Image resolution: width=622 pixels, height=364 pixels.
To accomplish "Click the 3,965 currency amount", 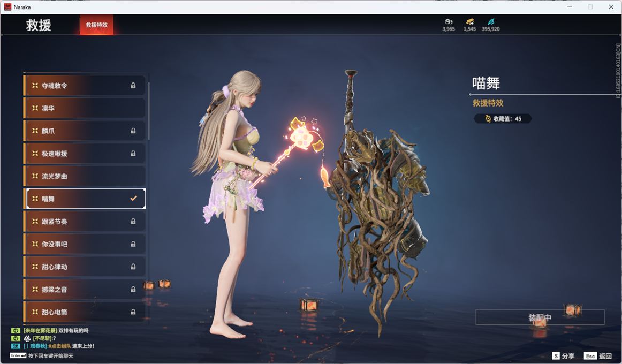I will [x=449, y=29].
